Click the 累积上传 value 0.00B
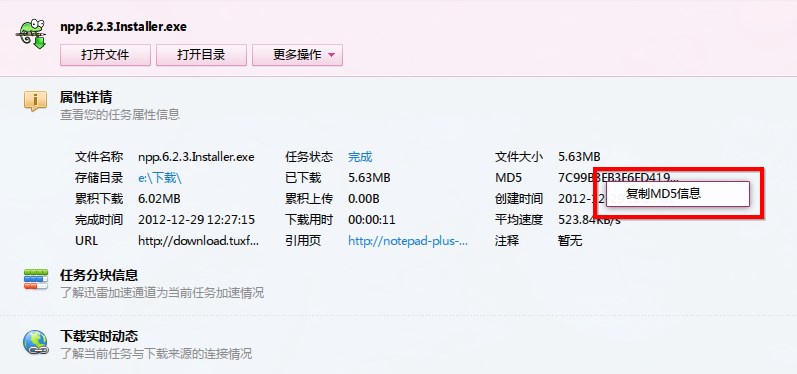Image resolution: width=797 pixels, height=374 pixels. (363, 199)
